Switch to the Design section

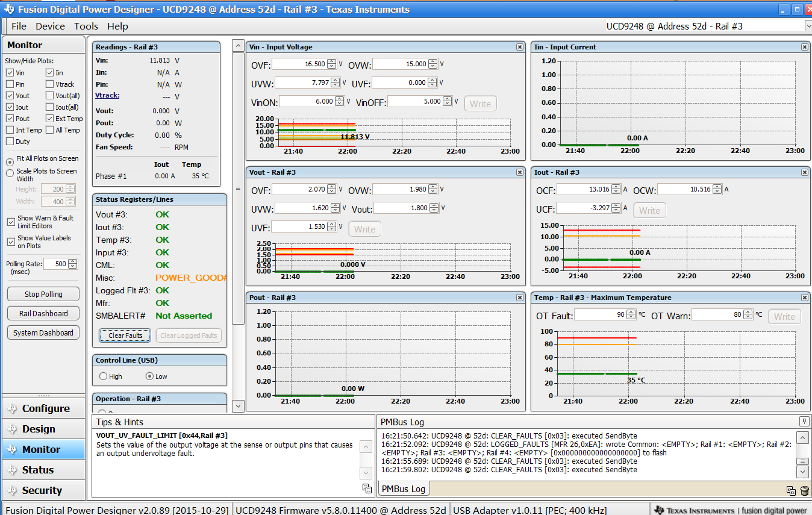pos(43,429)
